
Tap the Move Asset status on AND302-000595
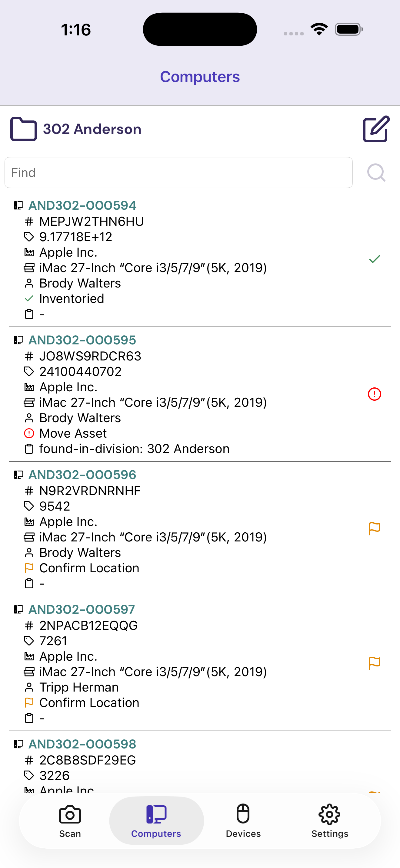73,433
